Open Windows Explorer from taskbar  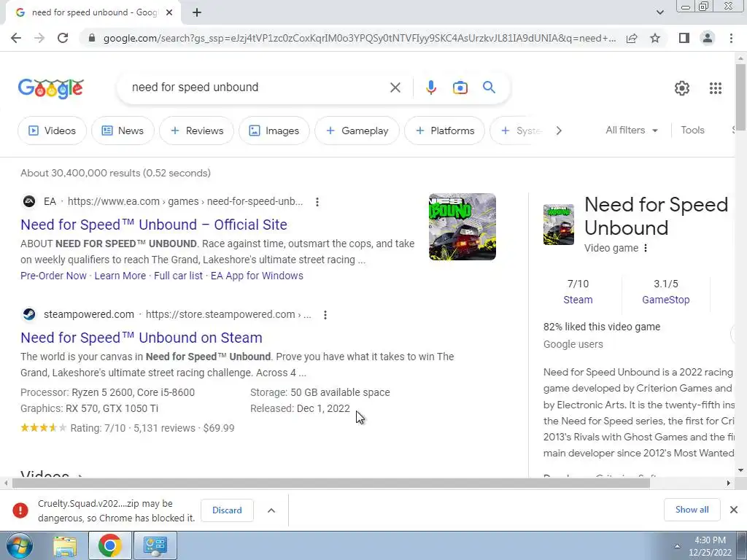pos(65,545)
